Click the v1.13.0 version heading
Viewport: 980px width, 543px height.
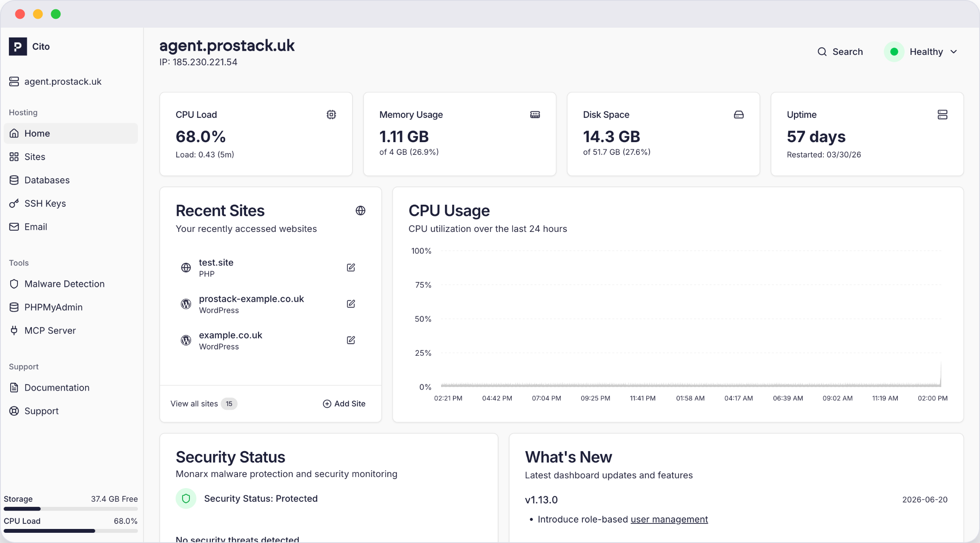coord(541,500)
